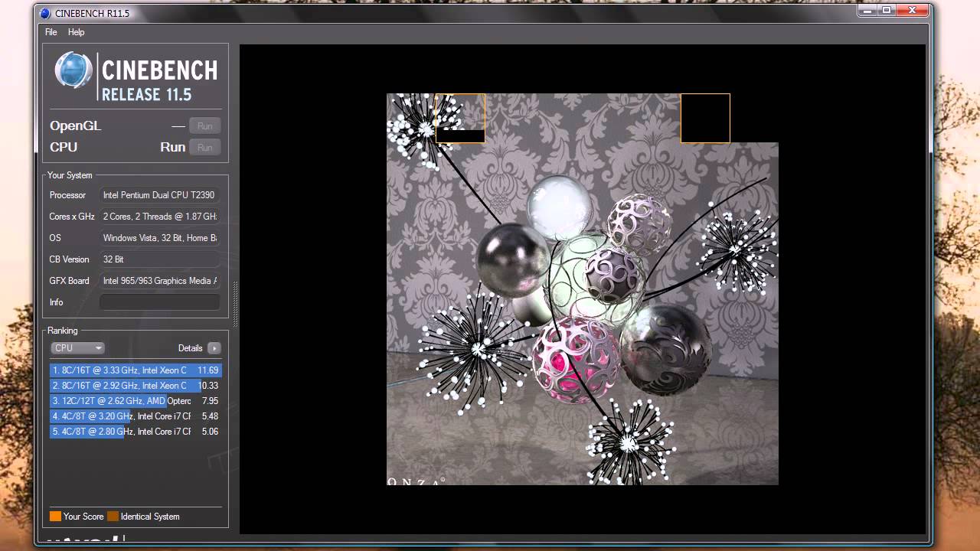Select ranking entry 5 Core i7 5.06

[136, 432]
